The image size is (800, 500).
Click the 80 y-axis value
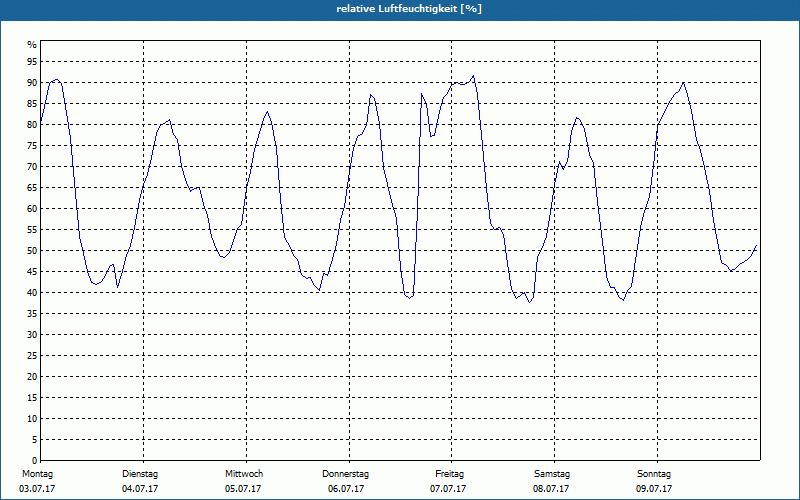click(x=32, y=124)
